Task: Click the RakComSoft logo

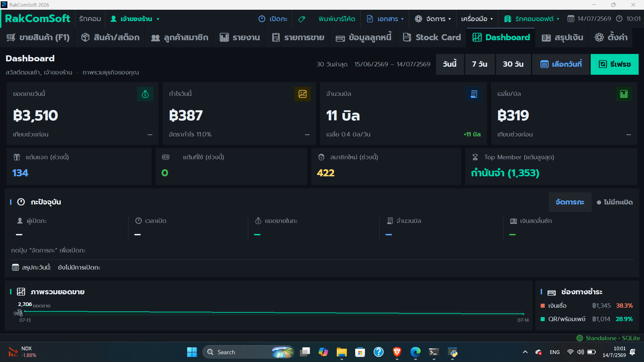Action: tap(38, 18)
